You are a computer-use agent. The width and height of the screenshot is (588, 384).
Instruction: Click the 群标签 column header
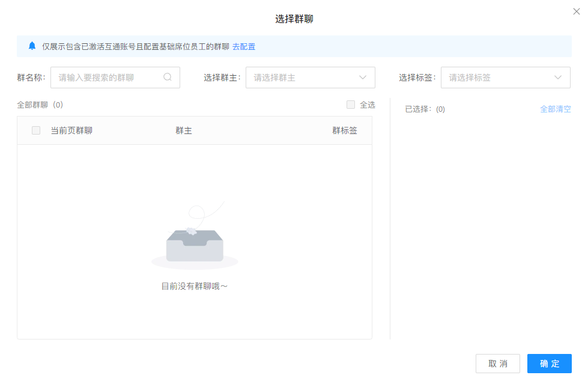[344, 130]
